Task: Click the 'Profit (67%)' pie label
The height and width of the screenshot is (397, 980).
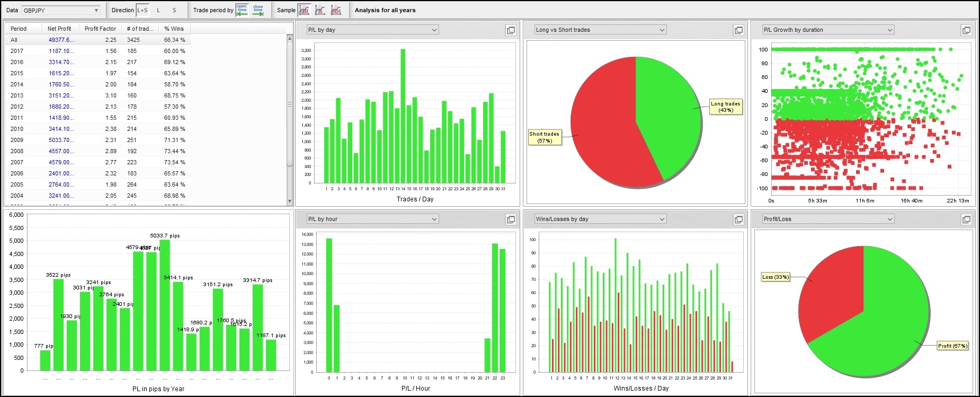Action: pyautogui.click(x=952, y=346)
